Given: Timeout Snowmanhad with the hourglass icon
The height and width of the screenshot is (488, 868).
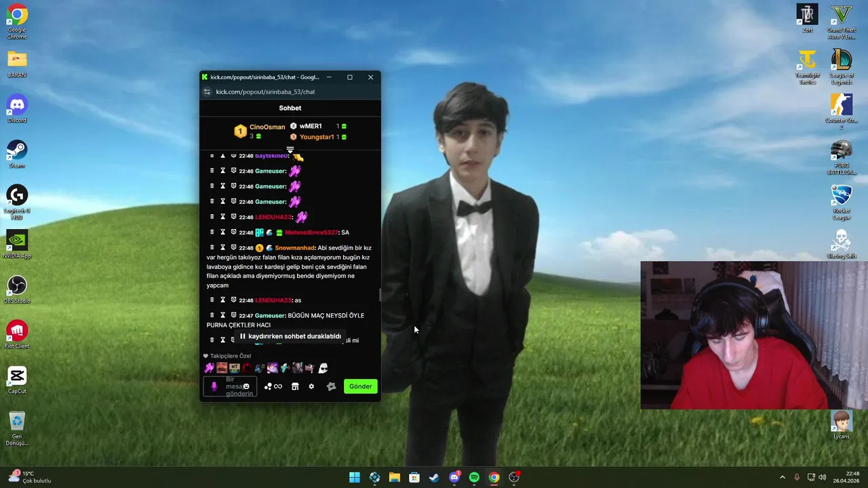Looking at the screenshot, I should point(222,247).
